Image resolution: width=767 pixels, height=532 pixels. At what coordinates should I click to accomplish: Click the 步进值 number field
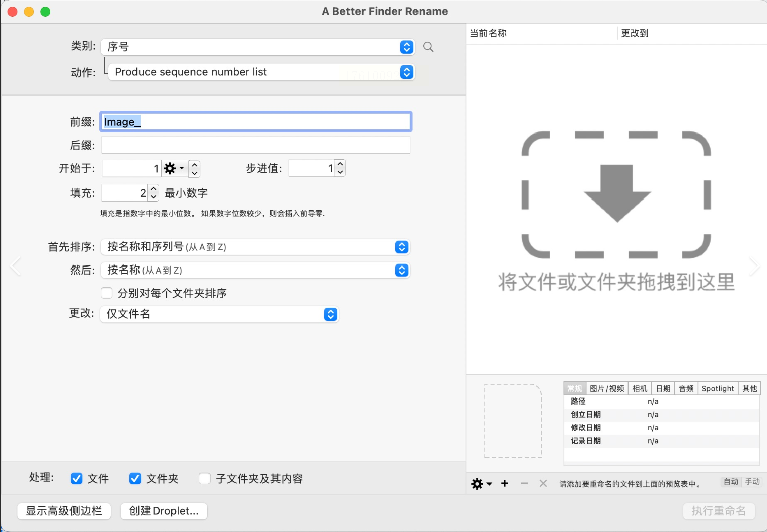[x=311, y=168]
